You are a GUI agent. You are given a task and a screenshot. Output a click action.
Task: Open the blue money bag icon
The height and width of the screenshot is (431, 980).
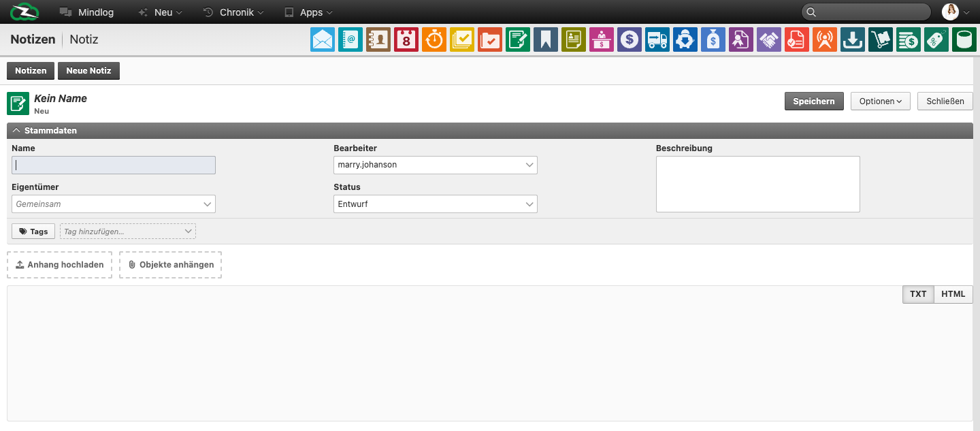(713, 39)
